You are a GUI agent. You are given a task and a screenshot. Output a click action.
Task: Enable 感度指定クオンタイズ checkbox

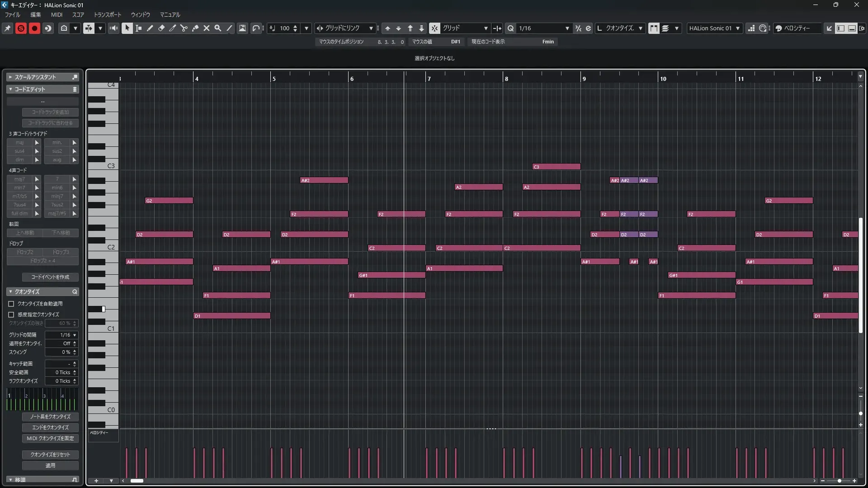click(x=11, y=314)
